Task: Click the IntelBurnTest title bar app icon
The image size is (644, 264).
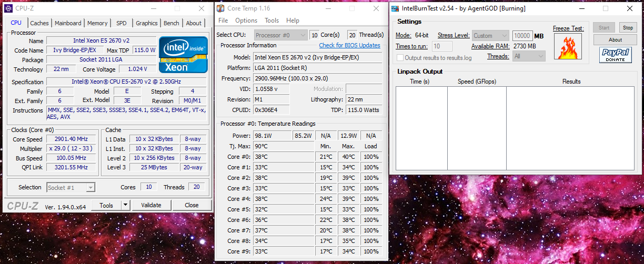Action: (395, 8)
